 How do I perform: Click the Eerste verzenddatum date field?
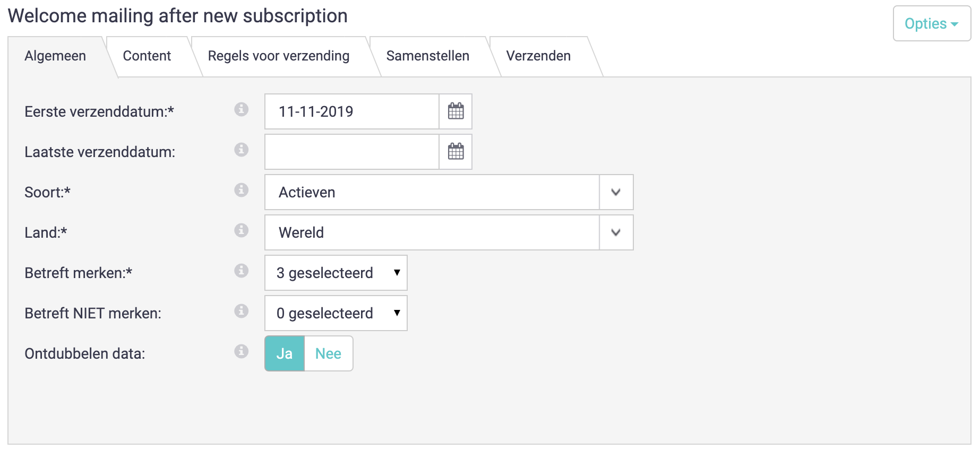click(x=352, y=111)
